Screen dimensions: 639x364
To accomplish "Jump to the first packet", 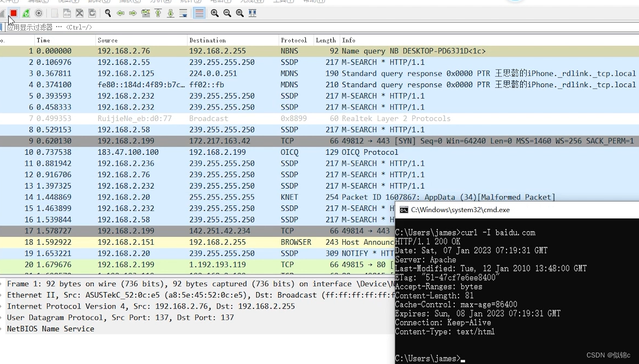I will coord(158,14).
